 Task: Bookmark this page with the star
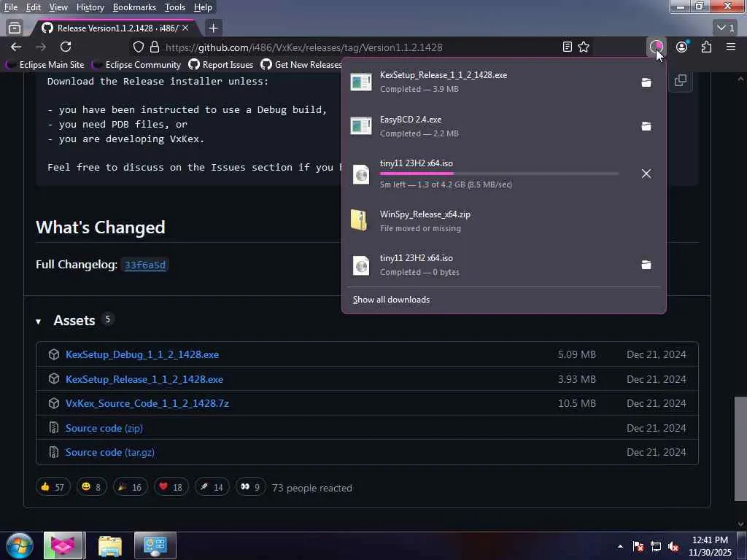[x=584, y=47]
